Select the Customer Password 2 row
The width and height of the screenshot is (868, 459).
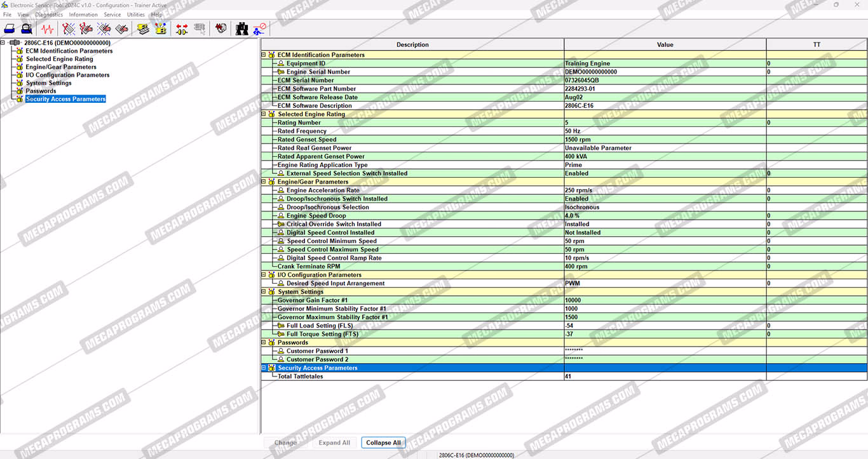coord(564,359)
